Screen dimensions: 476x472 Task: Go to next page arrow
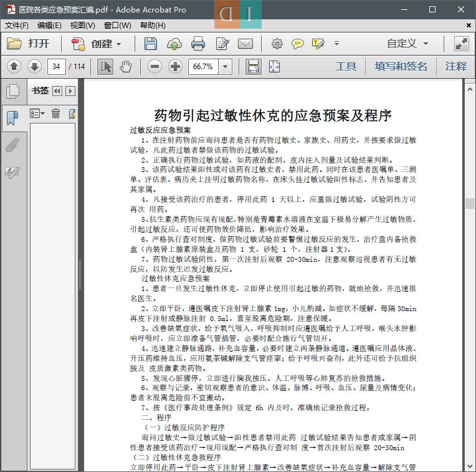click(34, 67)
